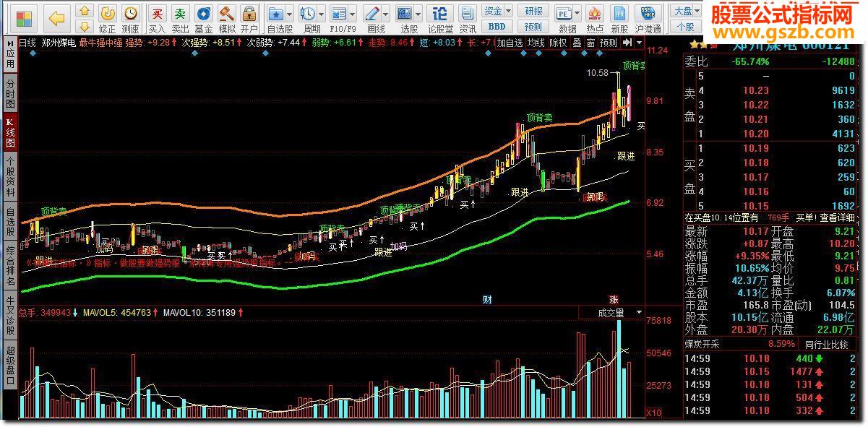Toggle 预测 in the chart header bar
This screenshot has height=427, width=868.
point(609,43)
